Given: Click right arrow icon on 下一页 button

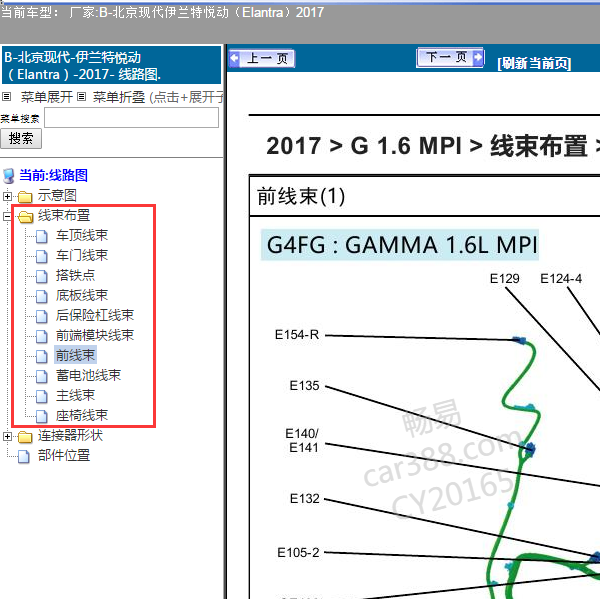Looking at the screenshot, I should (x=478, y=58).
